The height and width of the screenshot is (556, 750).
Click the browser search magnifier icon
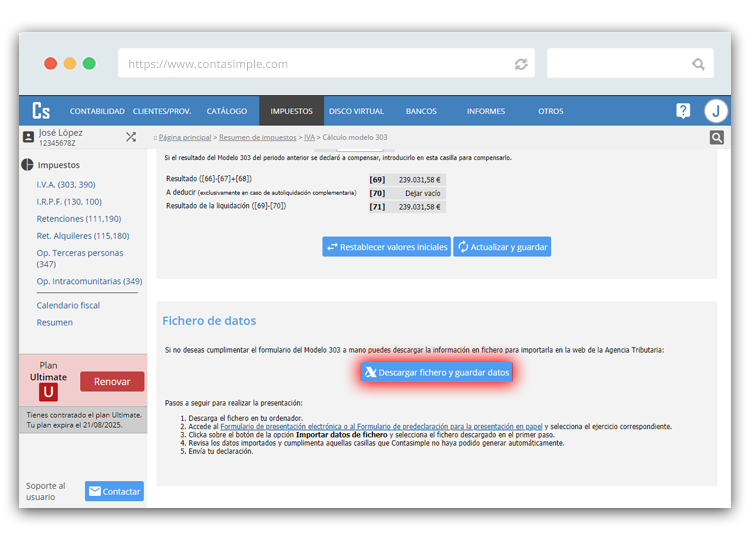698,64
